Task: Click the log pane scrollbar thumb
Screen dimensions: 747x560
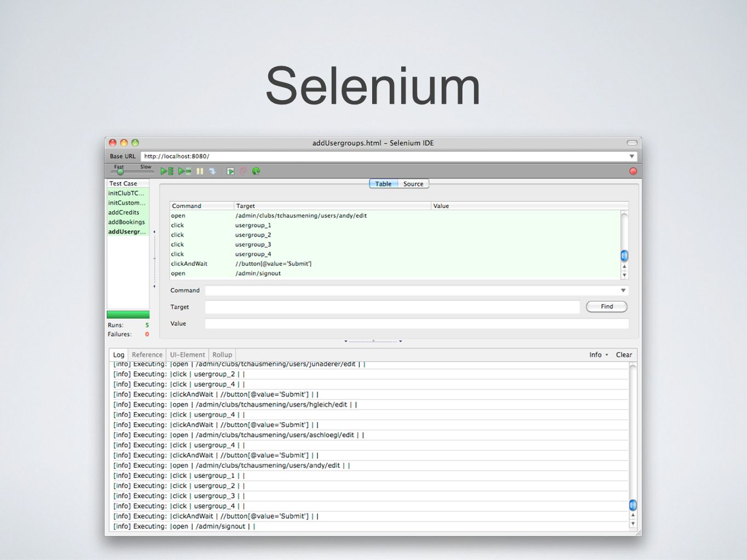Action: click(633, 505)
